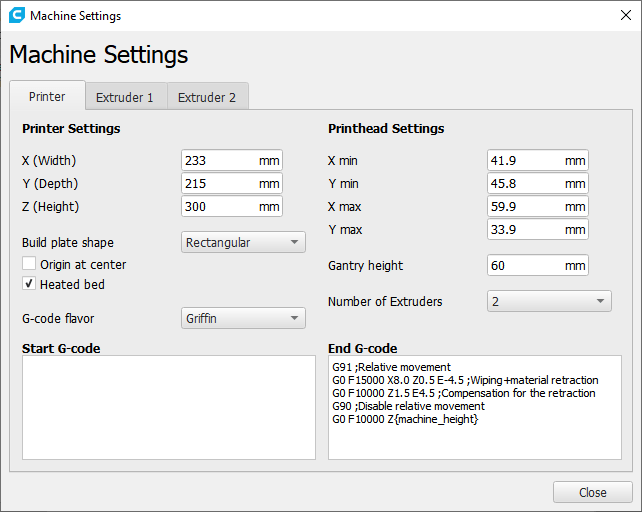Click the Wiping+material retraction G-code line
642x512 pixels.
(x=465, y=380)
